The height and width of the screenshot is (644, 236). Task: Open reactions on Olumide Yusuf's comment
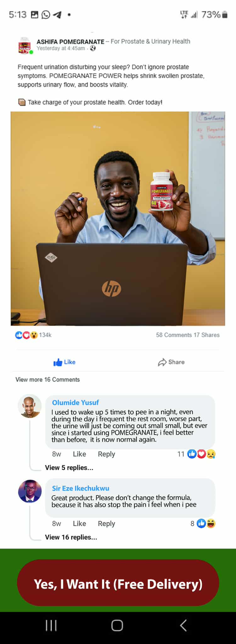[201, 454]
